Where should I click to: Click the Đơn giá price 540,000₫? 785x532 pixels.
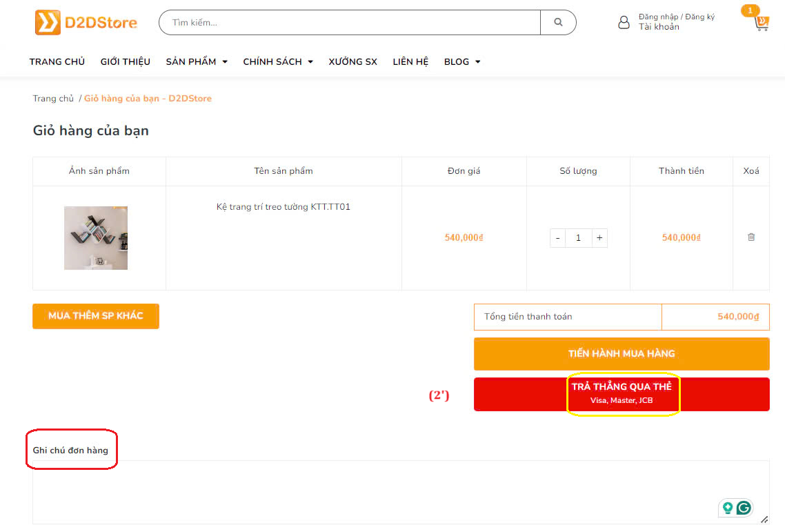pos(464,237)
